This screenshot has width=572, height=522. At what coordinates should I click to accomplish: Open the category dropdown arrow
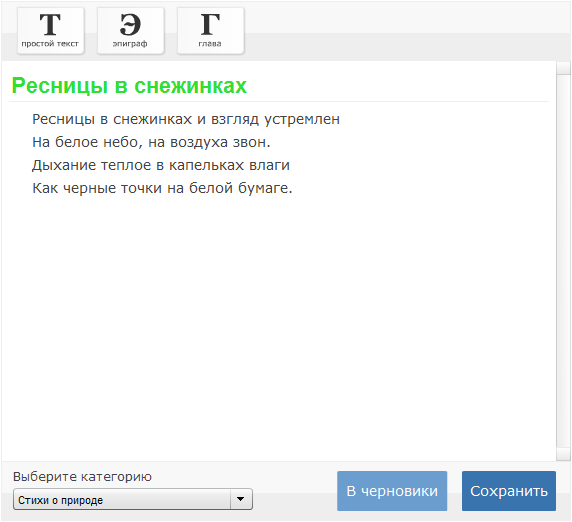click(x=241, y=499)
